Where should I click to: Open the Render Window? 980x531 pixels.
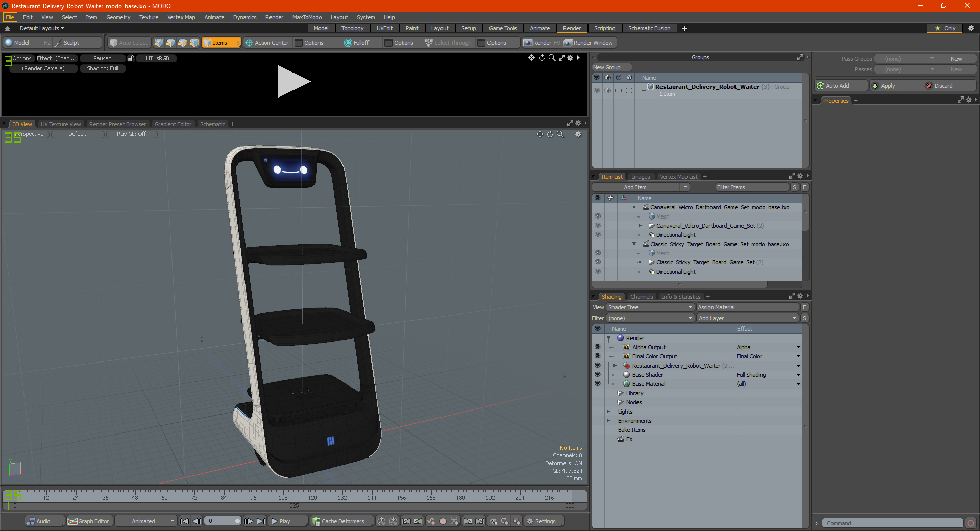(588, 43)
